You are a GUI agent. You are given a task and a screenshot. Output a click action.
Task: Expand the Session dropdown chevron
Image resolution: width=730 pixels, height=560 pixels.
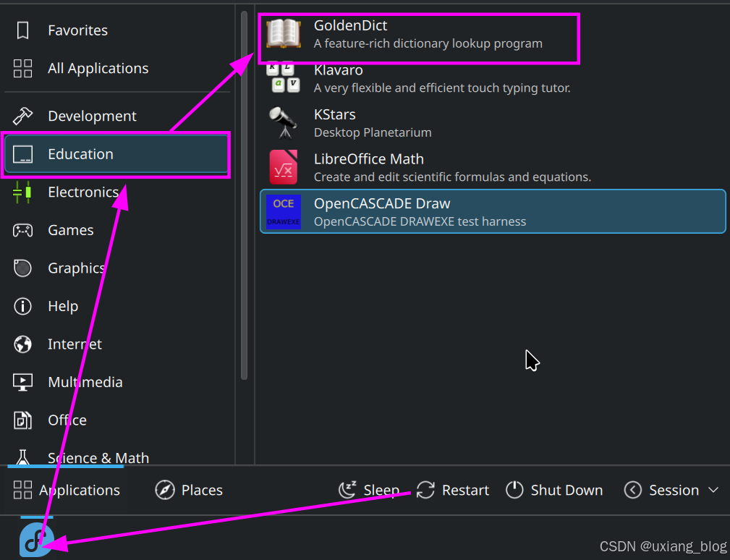click(713, 490)
